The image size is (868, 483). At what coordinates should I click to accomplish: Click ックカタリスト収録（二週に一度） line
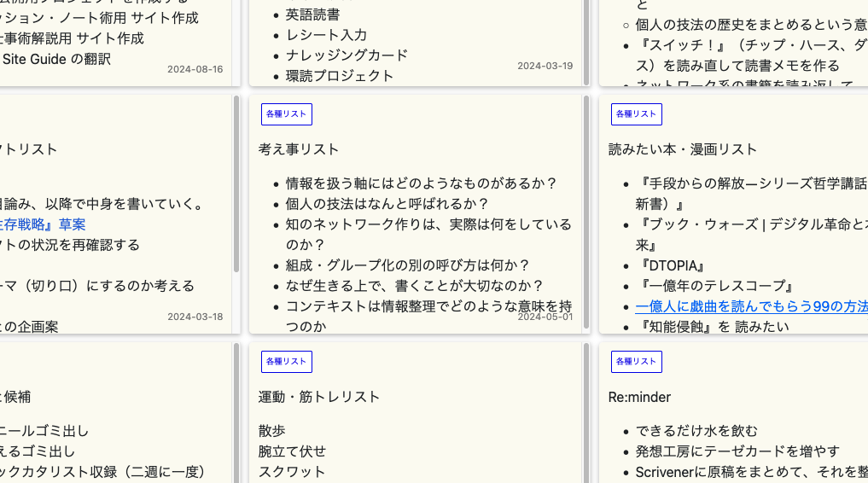tap(103, 472)
